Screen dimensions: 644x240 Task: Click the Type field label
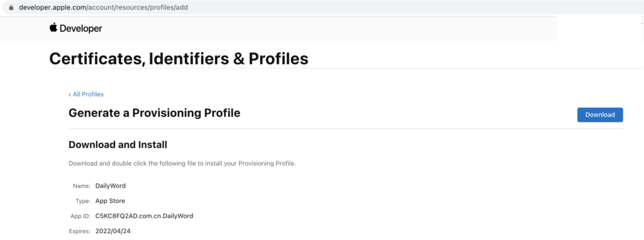[82, 202]
